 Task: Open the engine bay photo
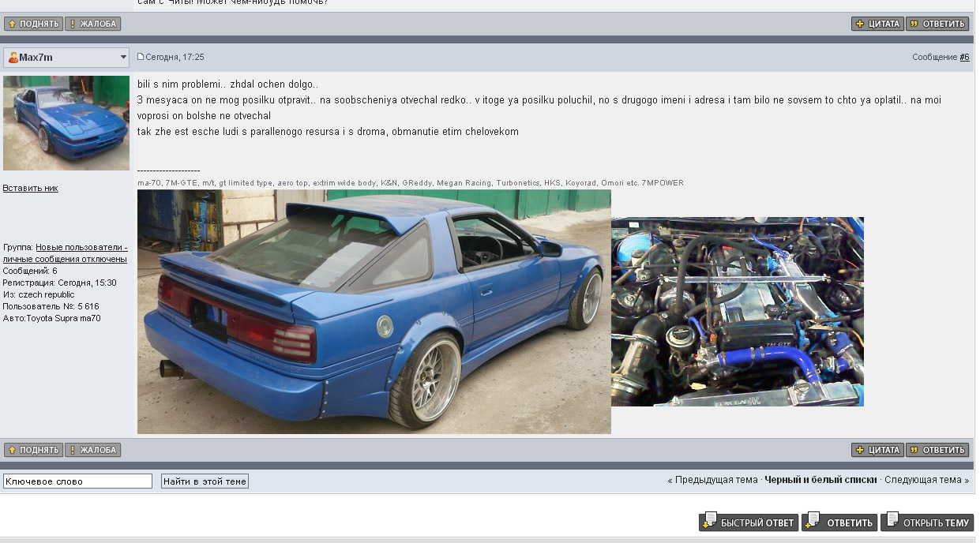(737, 312)
